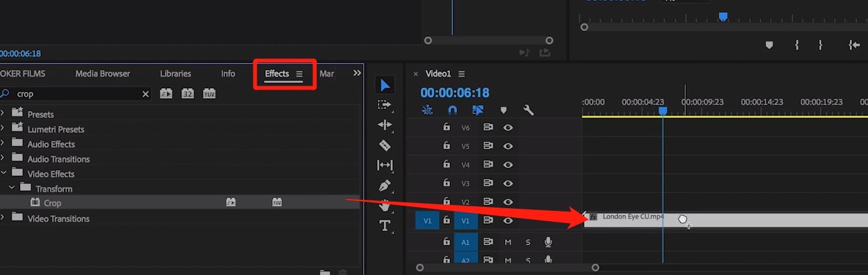This screenshot has height=275, width=868.
Task: Choose the Ripple Edit tool
Action: tap(385, 125)
